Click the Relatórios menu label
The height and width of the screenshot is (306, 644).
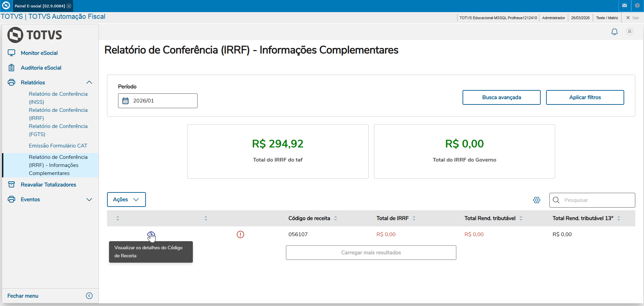(33, 82)
